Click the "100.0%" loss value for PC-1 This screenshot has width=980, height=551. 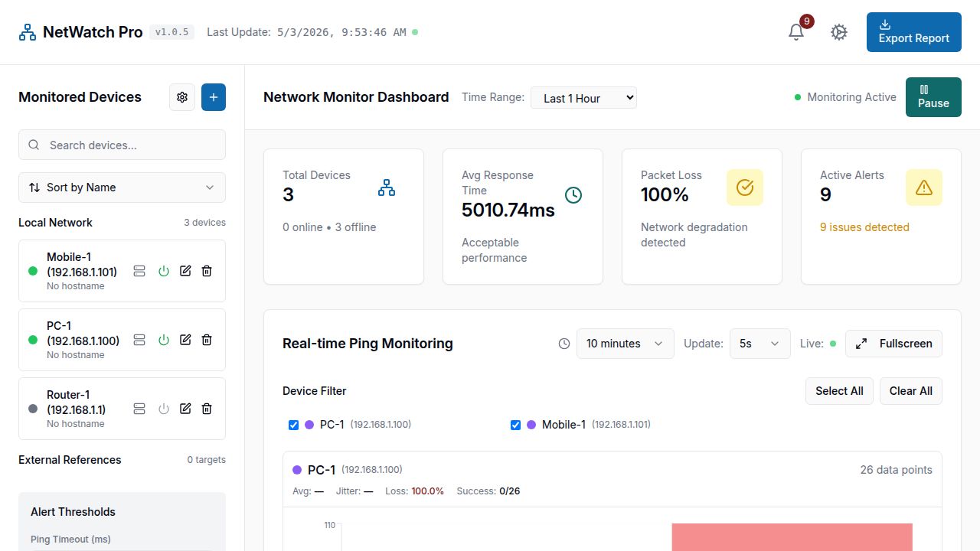coord(428,491)
